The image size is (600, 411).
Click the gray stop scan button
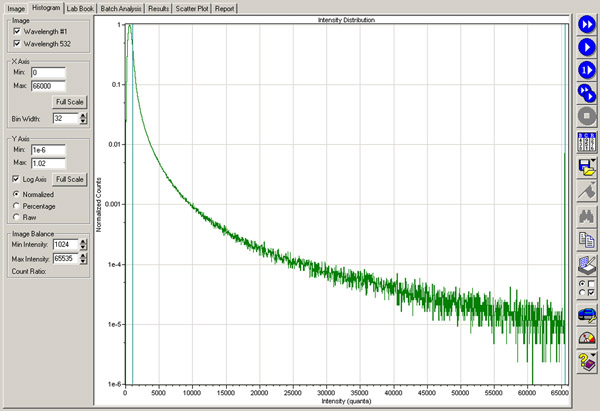[586, 116]
